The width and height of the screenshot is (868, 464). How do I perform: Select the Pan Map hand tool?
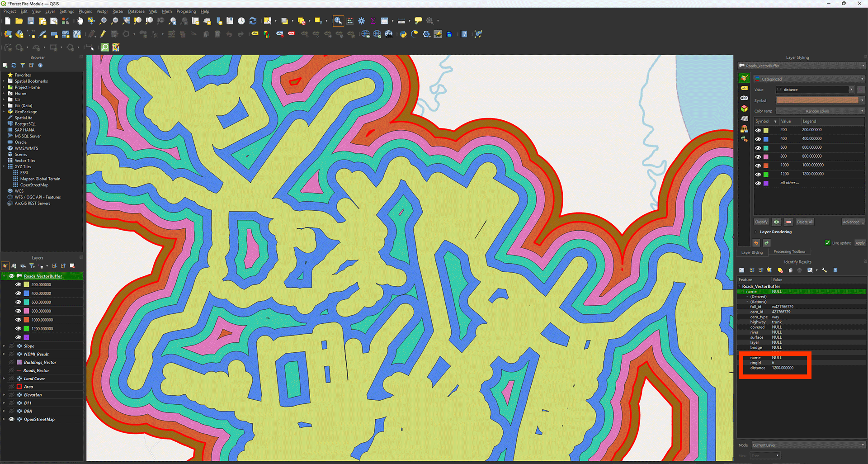[x=80, y=21]
